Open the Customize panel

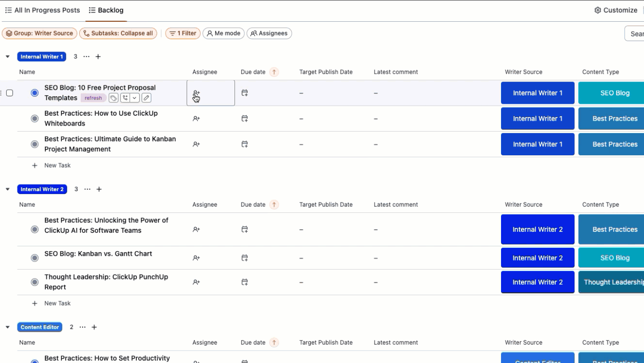[x=616, y=10]
